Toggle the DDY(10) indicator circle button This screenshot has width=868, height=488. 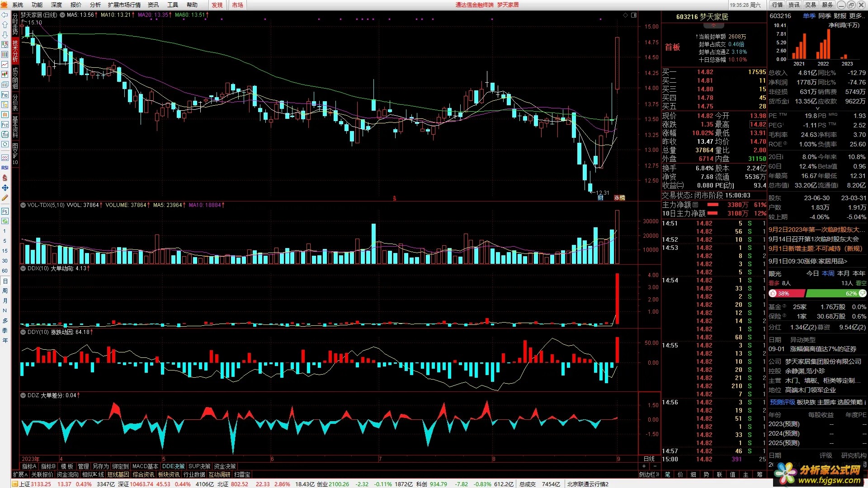pos(23,332)
